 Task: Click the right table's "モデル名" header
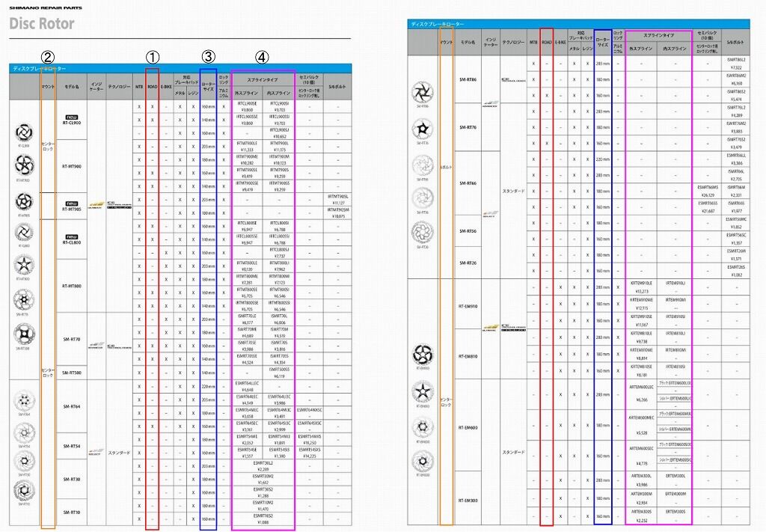(x=468, y=42)
